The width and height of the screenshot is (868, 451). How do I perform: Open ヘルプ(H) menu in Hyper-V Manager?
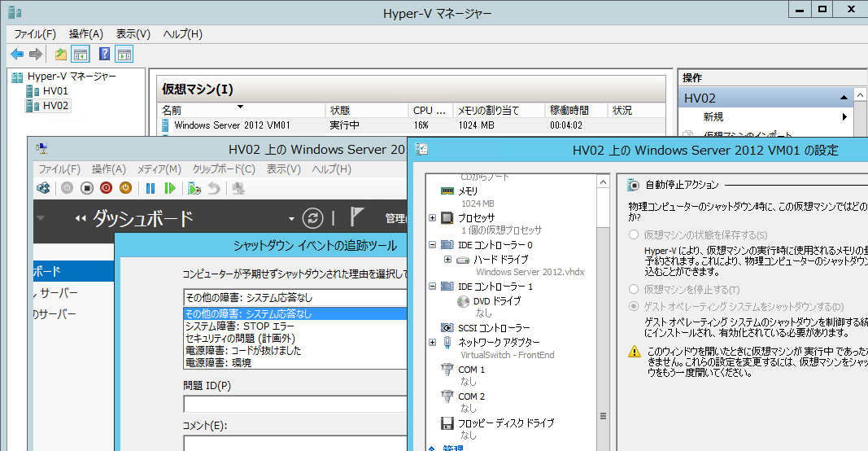coord(183,34)
